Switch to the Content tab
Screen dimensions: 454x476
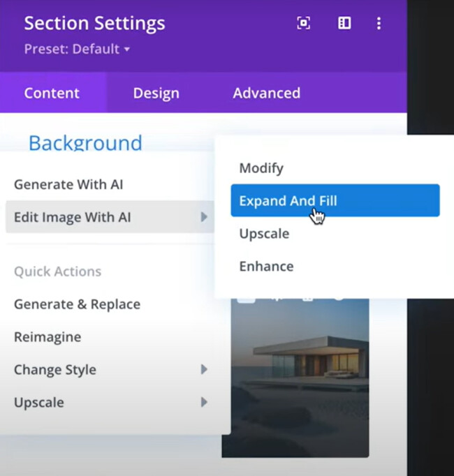(52, 93)
